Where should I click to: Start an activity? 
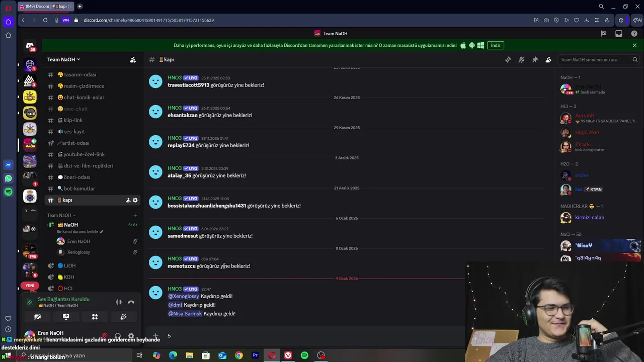95,317
